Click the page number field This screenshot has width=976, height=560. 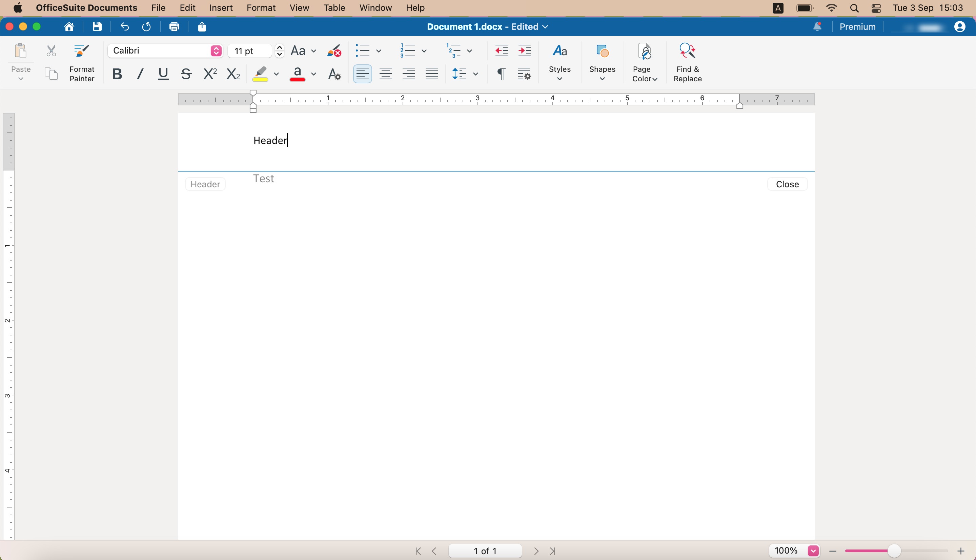(485, 551)
